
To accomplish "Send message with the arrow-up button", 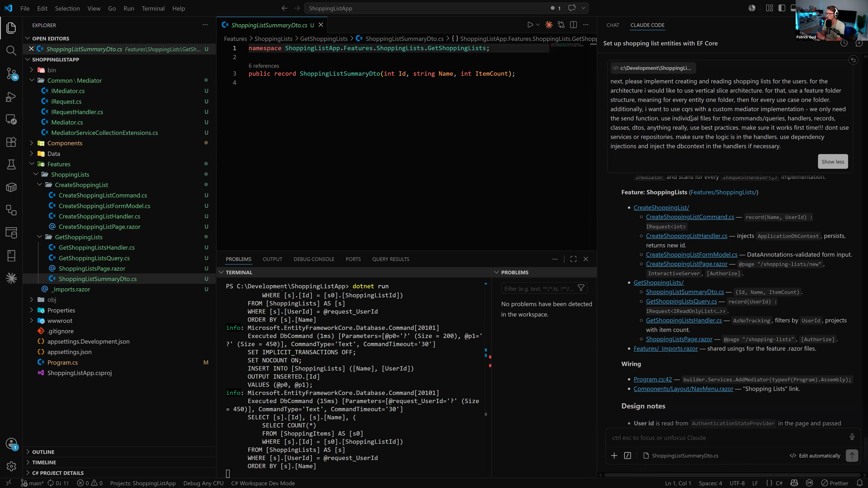I will (x=852, y=456).
